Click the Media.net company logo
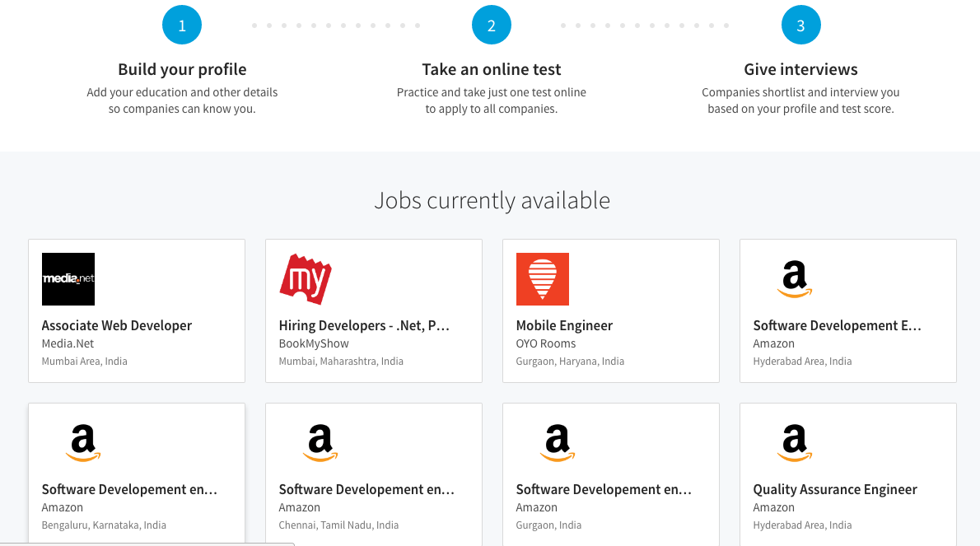 (68, 279)
